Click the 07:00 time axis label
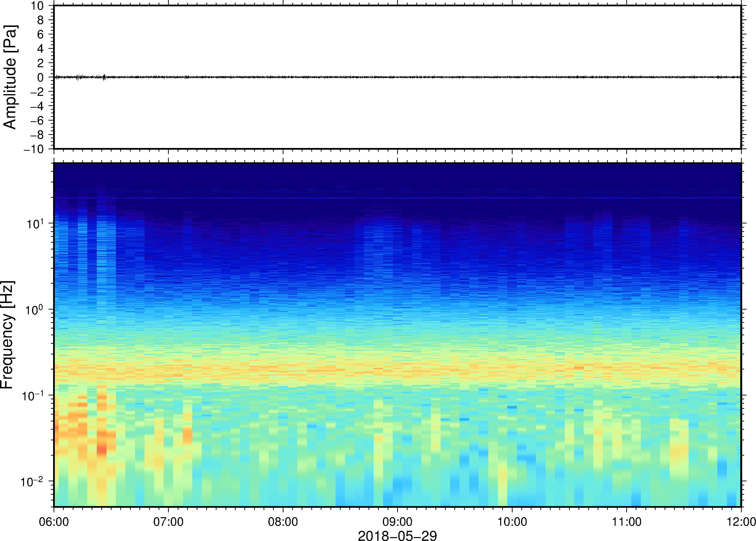This screenshot has width=756, height=541. point(168,522)
